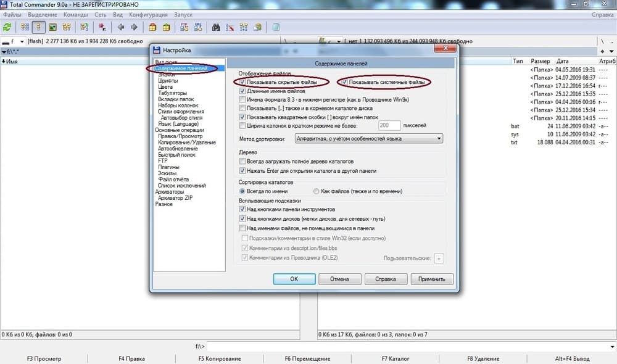Click the 'Отмена' button
Screen dimensions: 617x364
(x=339, y=279)
